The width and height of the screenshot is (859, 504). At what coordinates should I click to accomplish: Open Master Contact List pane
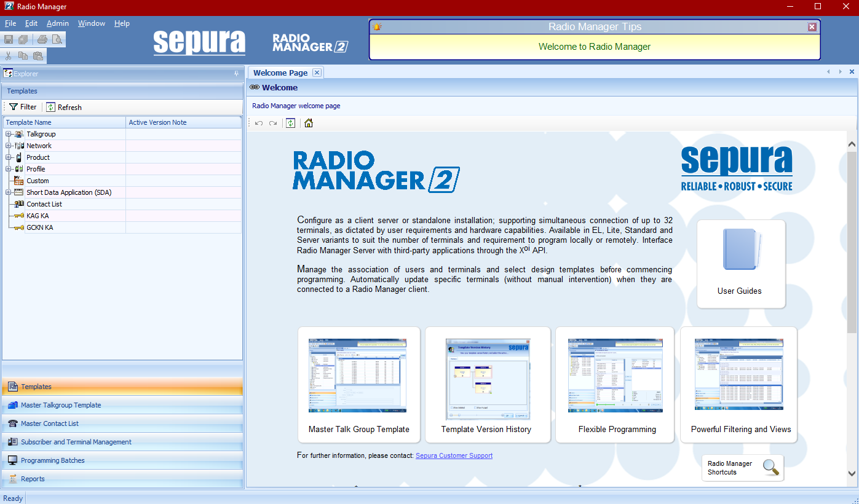[x=123, y=423]
